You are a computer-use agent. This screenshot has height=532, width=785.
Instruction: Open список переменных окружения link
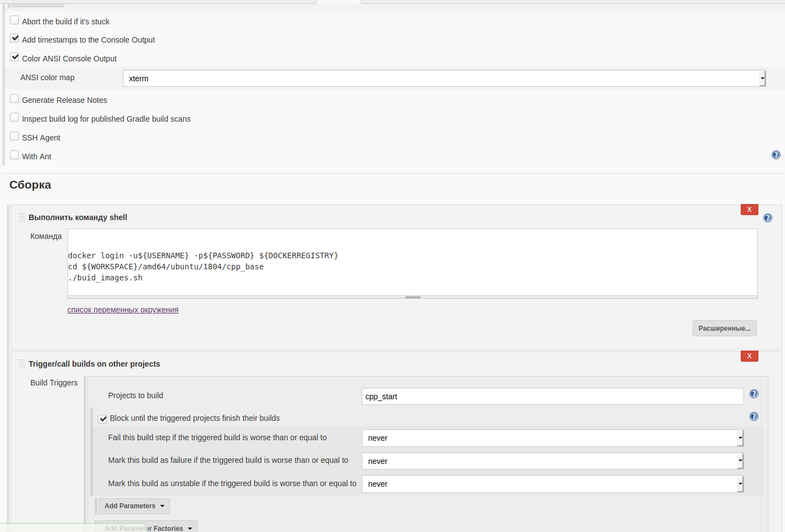pos(123,310)
